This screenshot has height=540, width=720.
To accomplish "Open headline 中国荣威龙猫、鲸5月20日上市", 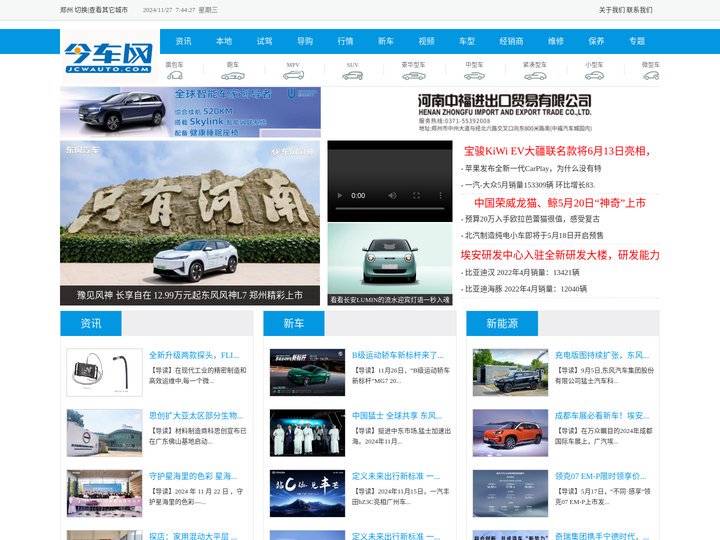I will click(x=560, y=203).
